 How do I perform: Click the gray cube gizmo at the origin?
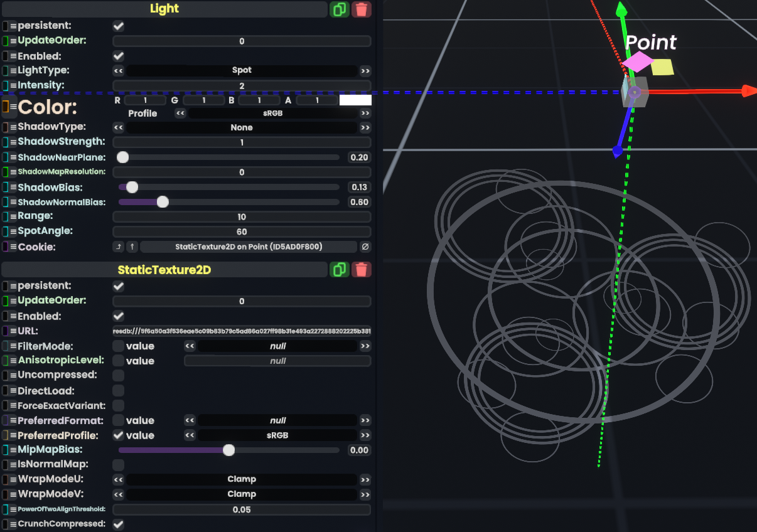tap(634, 93)
